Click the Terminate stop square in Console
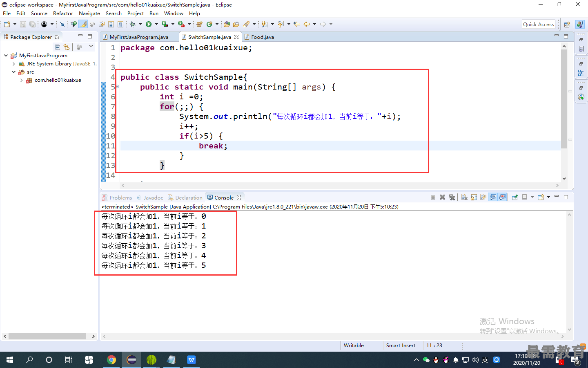 (x=433, y=197)
